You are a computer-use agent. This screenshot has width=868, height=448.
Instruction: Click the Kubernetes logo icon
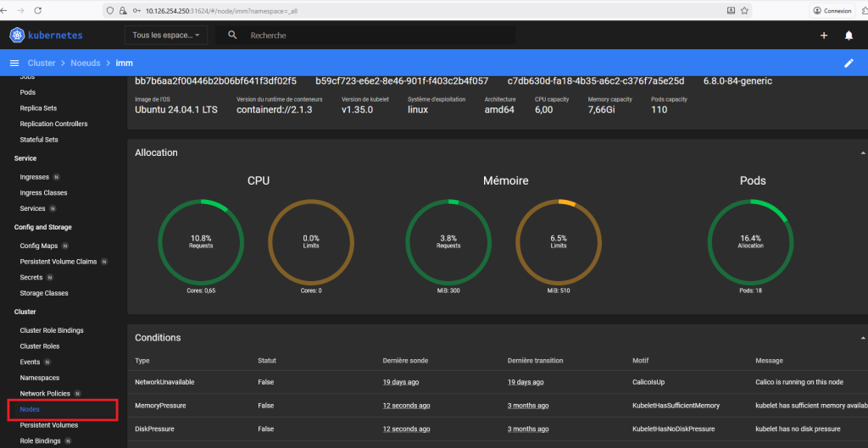pos(17,36)
